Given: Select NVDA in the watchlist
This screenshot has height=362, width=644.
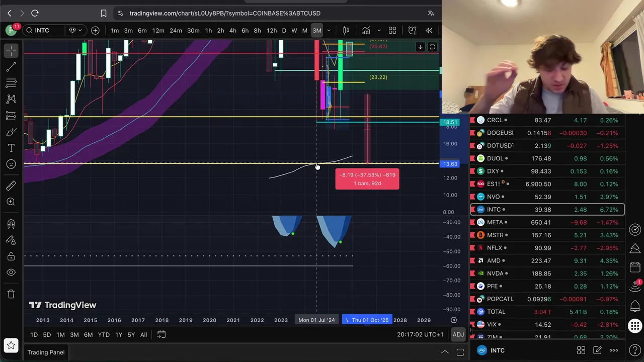Looking at the screenshot, I should point(547,274).
